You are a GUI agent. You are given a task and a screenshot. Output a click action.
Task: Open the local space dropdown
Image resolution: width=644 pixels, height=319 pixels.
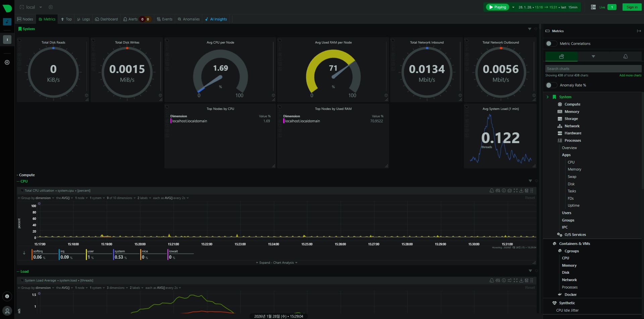(41, 7)
